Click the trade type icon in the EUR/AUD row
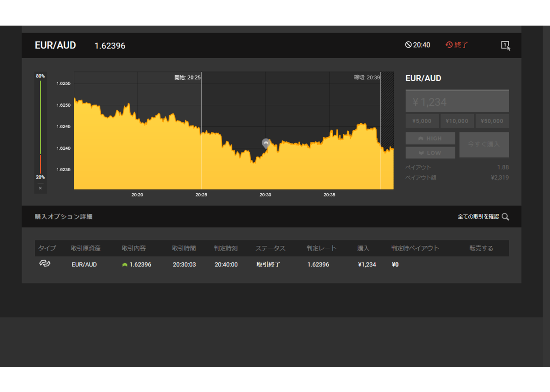 point(44,264)
